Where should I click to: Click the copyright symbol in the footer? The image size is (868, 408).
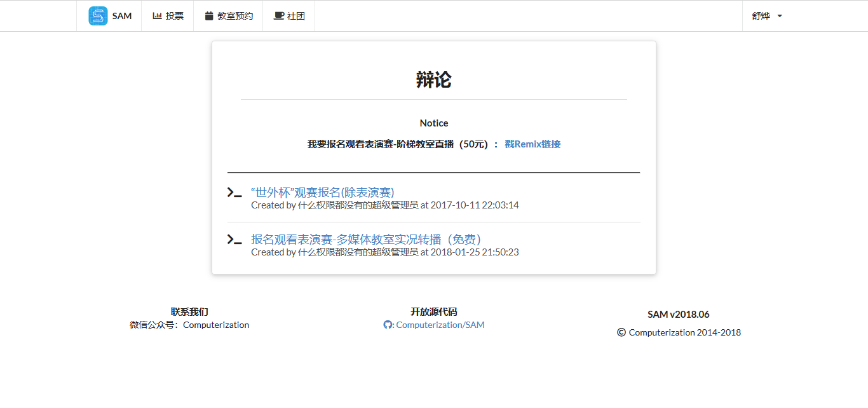click(621, 332)
